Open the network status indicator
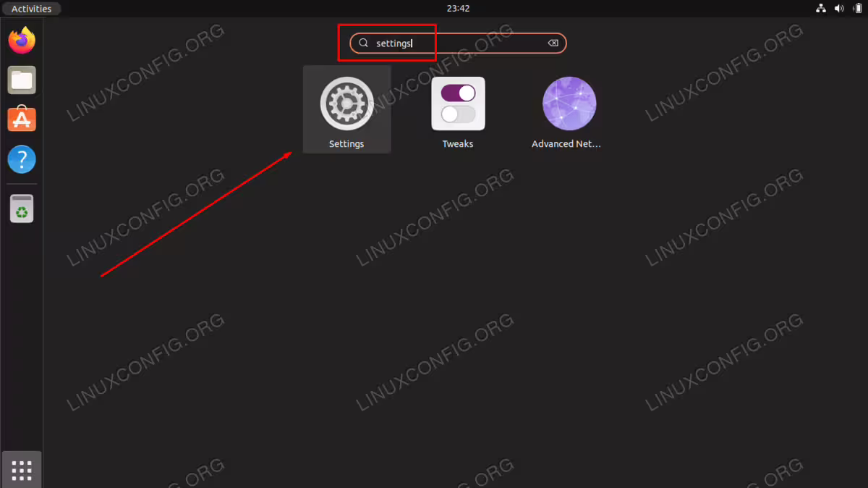Screen dimensions: 868x488 (821, 9)
